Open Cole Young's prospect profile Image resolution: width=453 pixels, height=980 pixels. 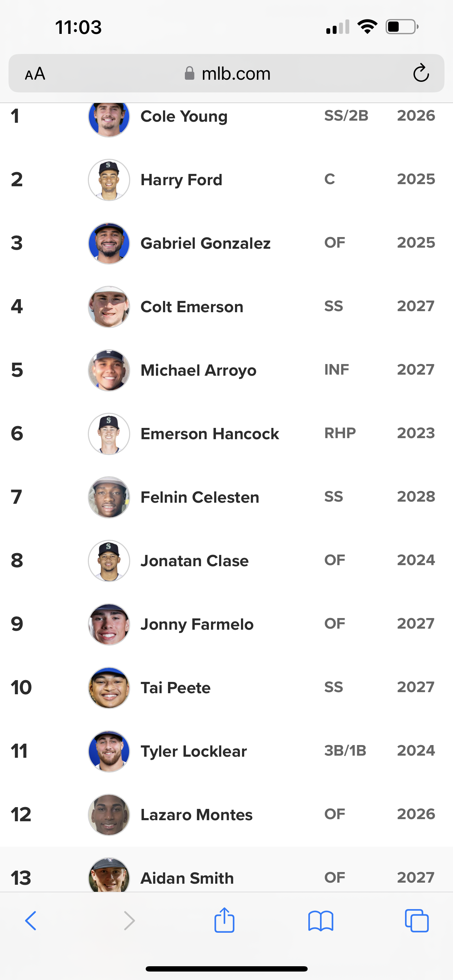[184, 116]
